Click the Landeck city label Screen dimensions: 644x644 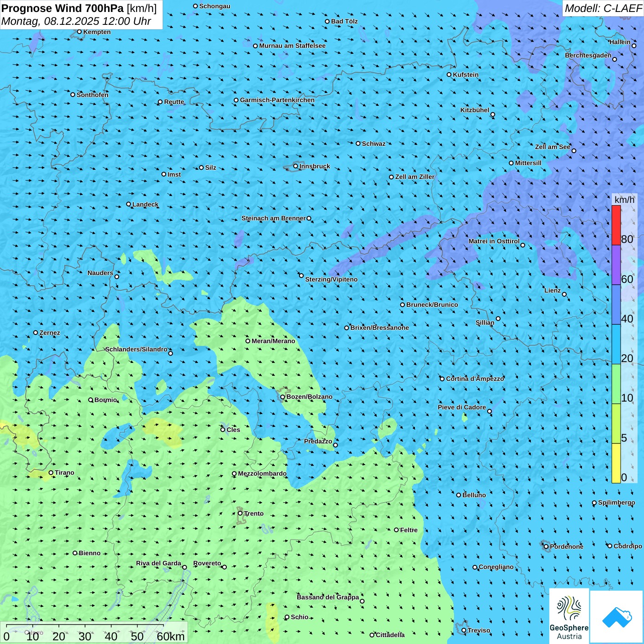click(x=145, y=204)
